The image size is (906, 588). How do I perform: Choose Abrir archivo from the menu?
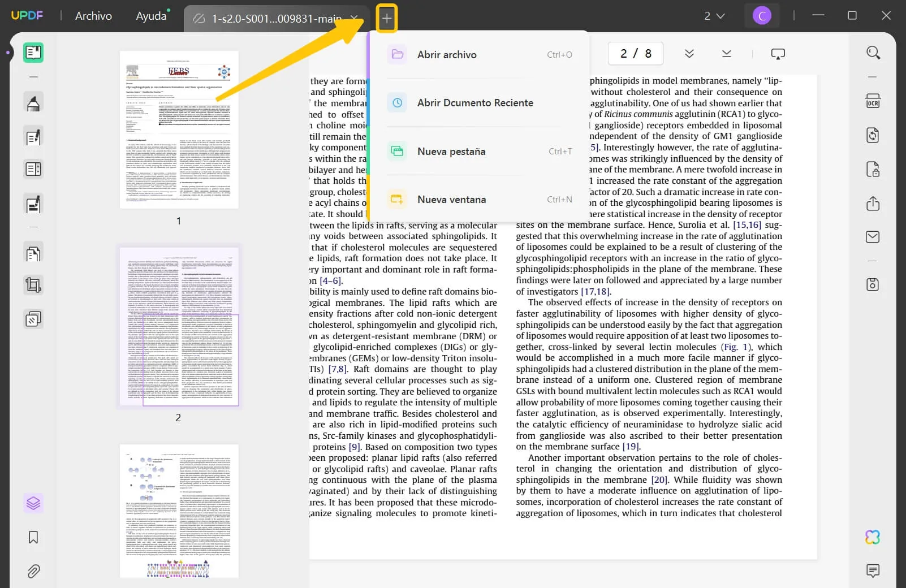(480, 55)
